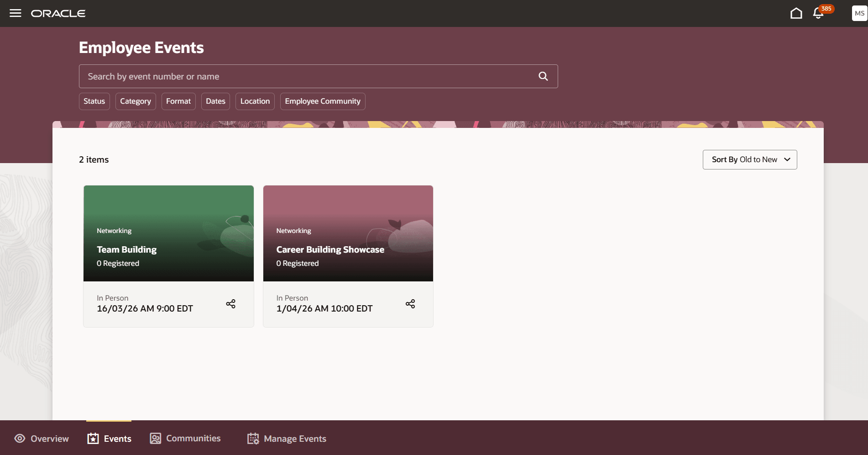
Task: Click the Oracle home icon
Action: (x=796, y=13)
